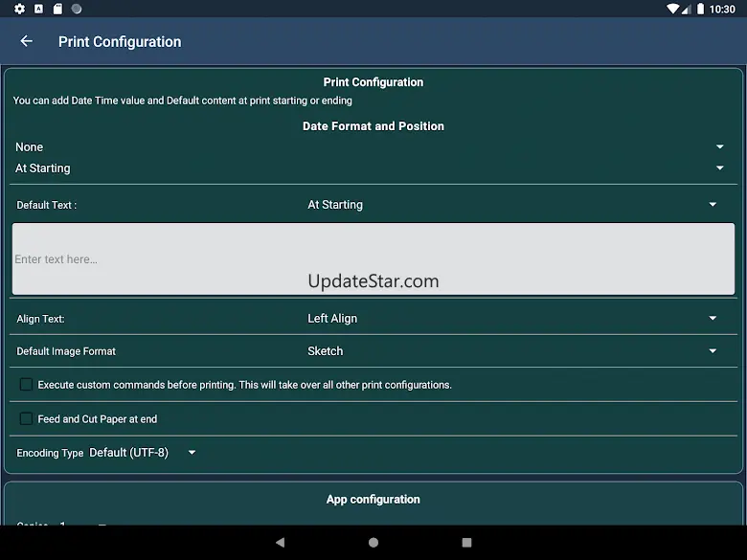The height and width of the screenshot is (560, 747).
Task: Open date position dropdown below None
Action: click(370, 168)
